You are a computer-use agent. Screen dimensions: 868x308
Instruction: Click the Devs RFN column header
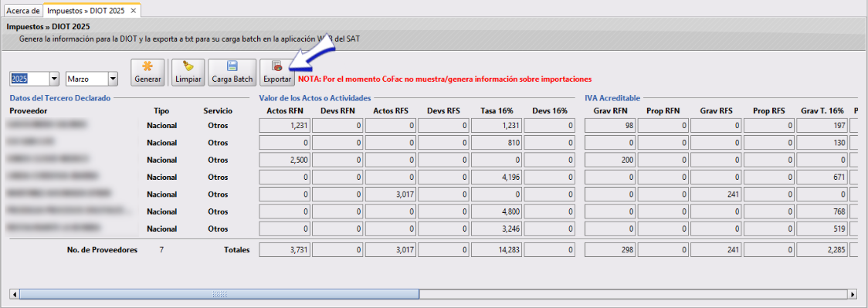pyautogui.click(x=338, y=110)
